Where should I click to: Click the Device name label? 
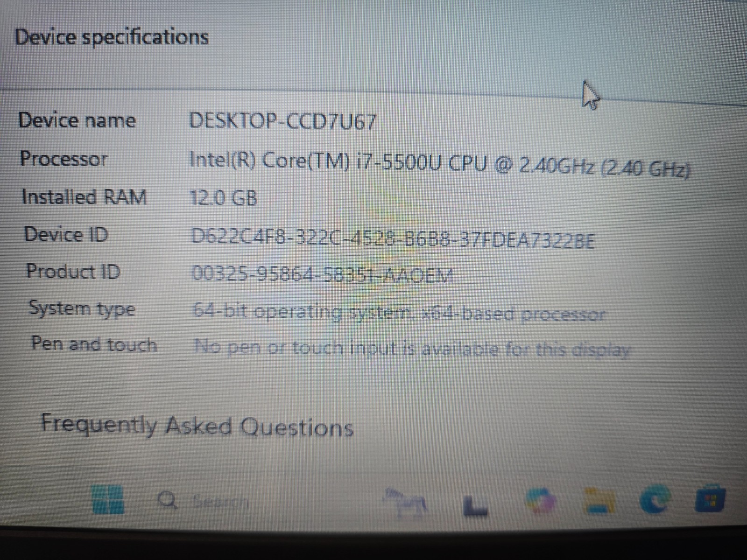coord(78,120)
